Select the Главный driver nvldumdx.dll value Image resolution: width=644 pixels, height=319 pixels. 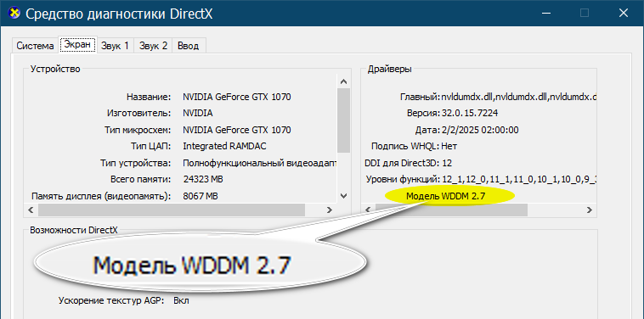point(518,98)
